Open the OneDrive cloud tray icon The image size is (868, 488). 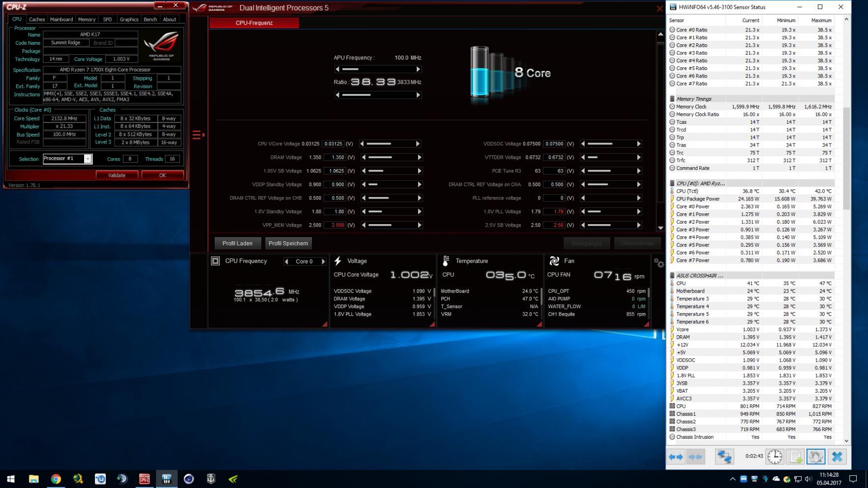776,479
